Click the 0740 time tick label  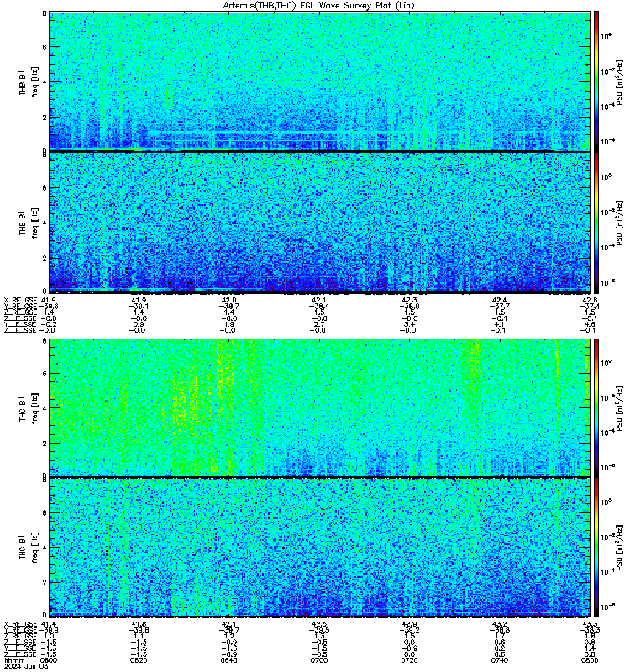click(499, 660)
